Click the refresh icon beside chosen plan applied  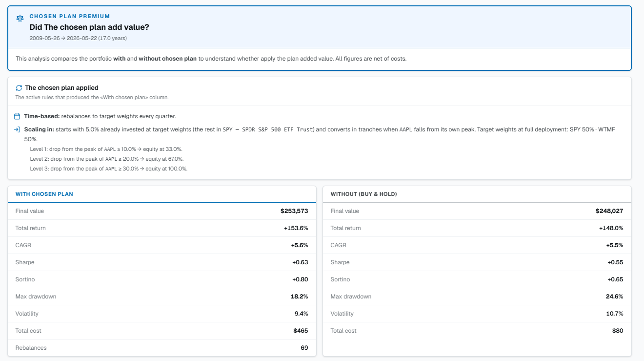(19, 88)
